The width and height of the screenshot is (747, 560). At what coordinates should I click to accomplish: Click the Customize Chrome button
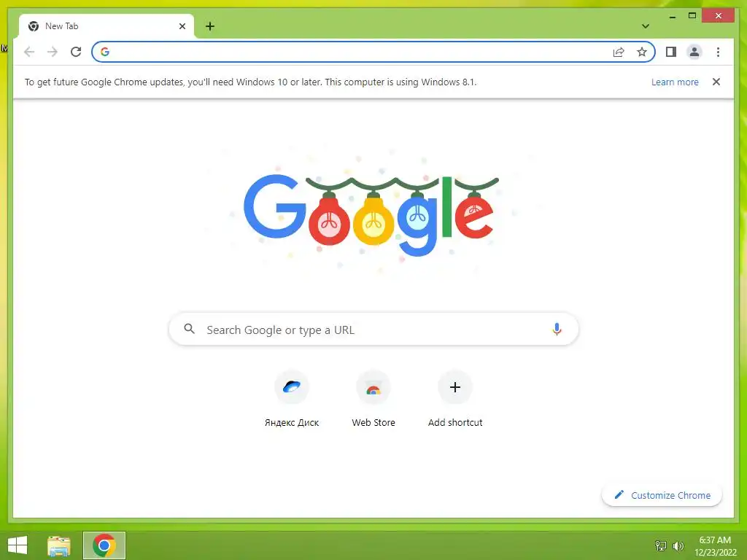[662, 495]
